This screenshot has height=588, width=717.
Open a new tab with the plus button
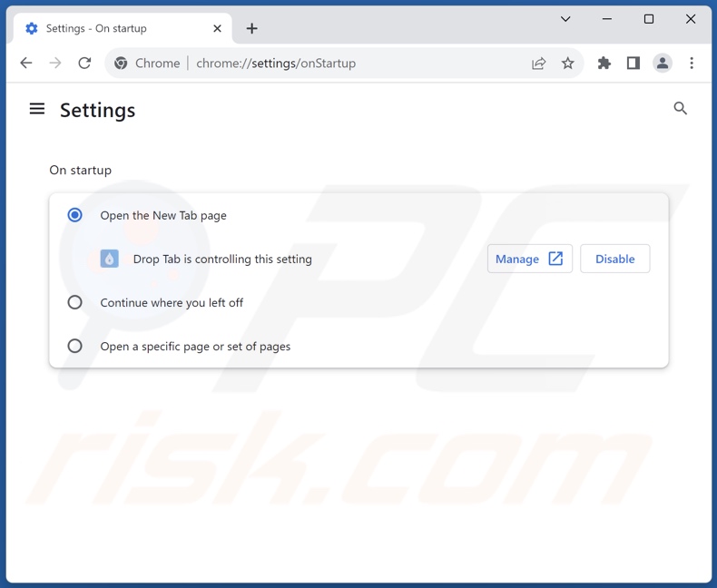click(251, 28)
